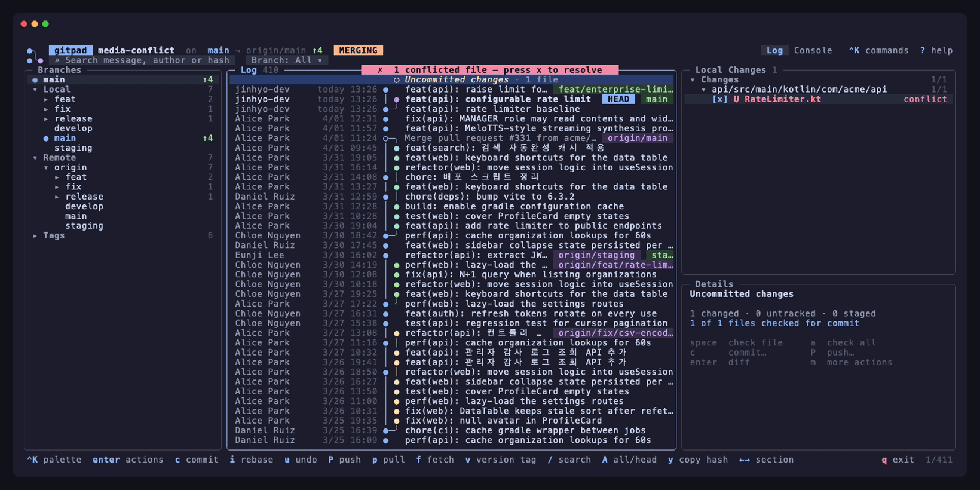The height and width of the screenshot is (490, 980).
Task: Click the HEAD tag in the log
Action: click(x=618, y=99)
